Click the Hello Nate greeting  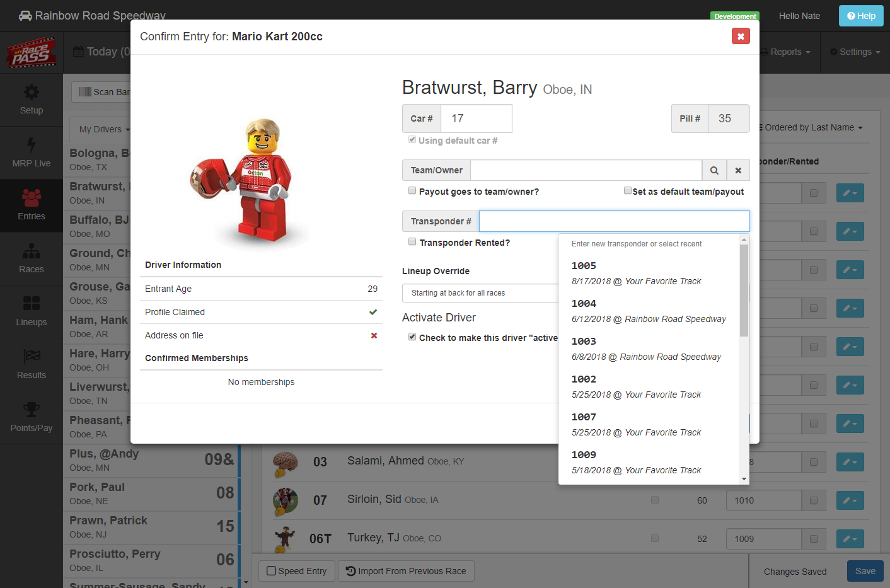(799, 16)
